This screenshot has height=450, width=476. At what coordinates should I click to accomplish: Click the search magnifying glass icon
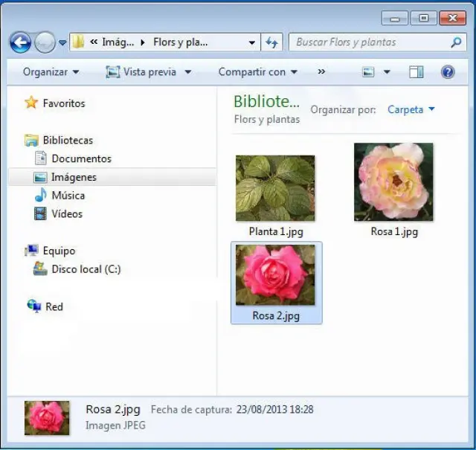pyautogui.click(x=456, y=42)
